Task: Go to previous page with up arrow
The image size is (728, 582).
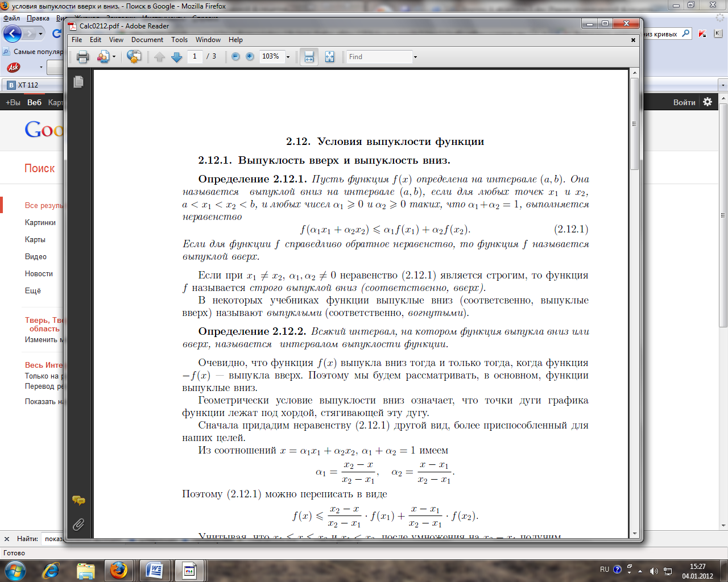Action: (160, 57)
